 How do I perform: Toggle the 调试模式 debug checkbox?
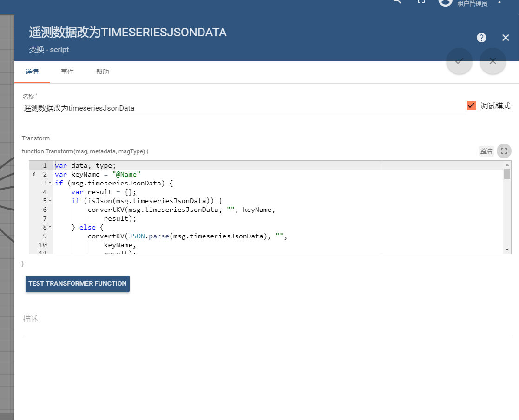471,105
